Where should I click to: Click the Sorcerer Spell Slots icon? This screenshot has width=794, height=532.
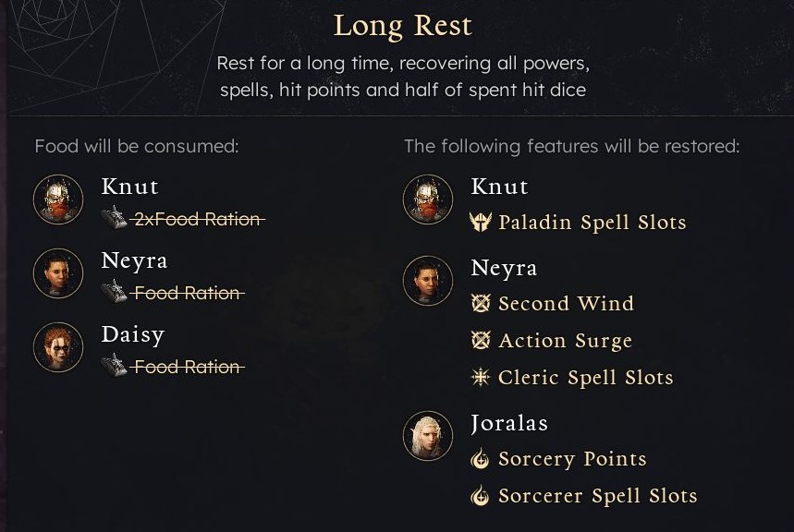point(480,496)
